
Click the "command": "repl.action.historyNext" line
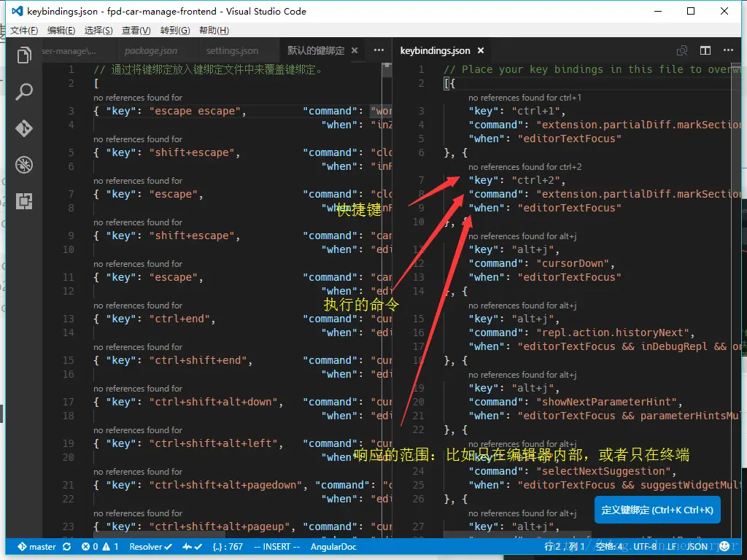[581, 332]
